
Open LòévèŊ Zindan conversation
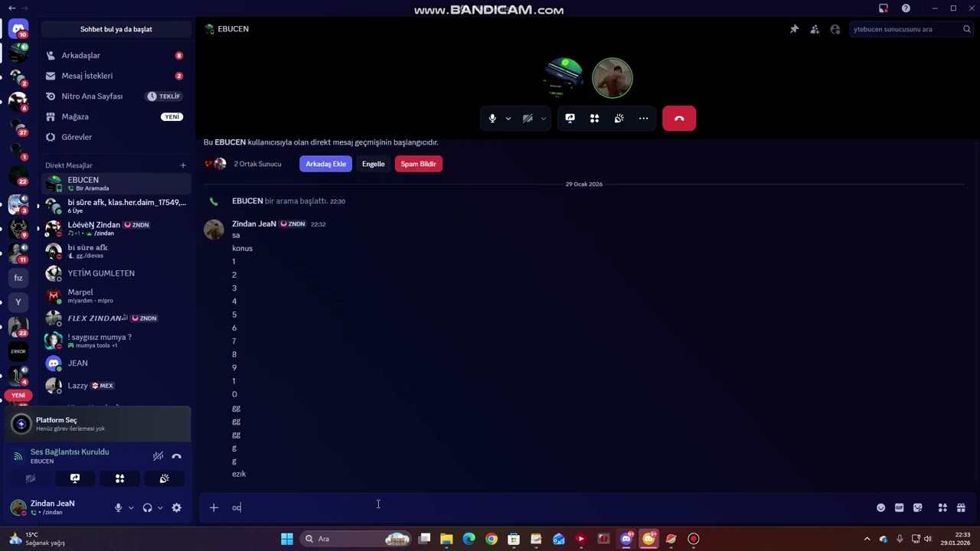point(116,228)
